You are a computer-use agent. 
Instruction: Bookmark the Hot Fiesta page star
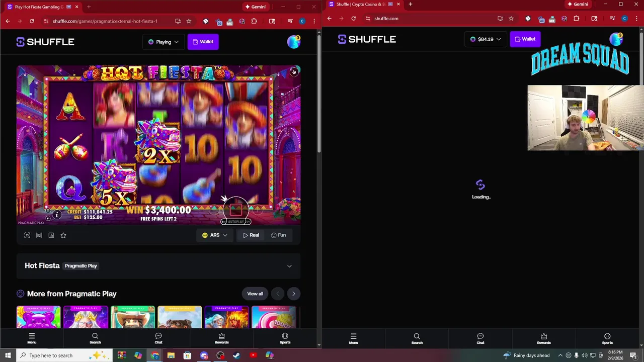coord(189,21)
